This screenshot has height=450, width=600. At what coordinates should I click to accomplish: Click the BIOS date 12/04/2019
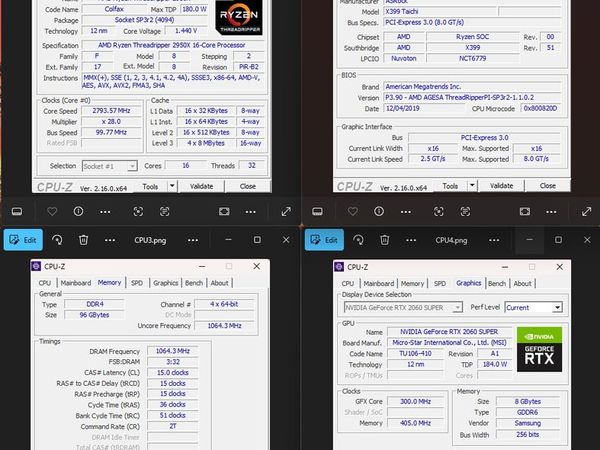423,108
